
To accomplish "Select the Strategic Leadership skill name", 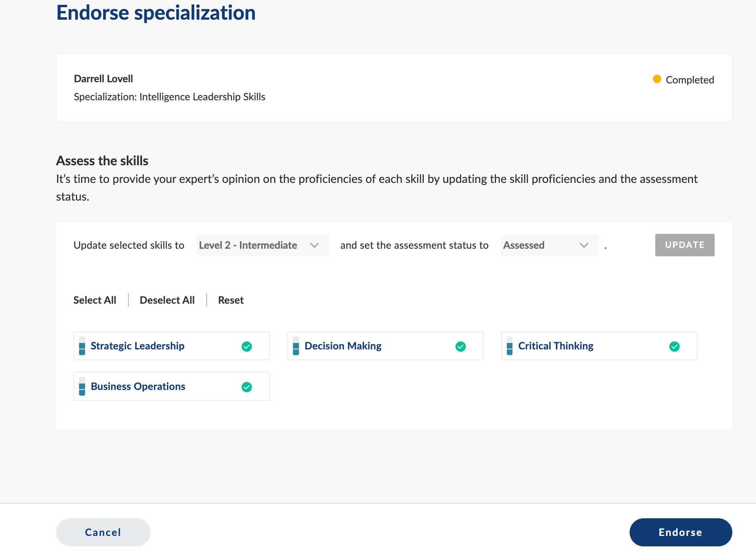I will [x=137, y=346].
